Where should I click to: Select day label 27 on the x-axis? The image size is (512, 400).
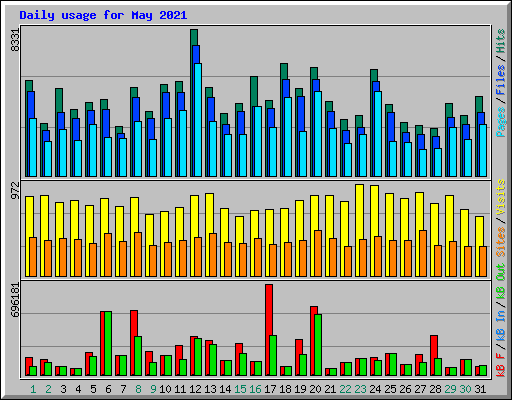(x=420, y=389)
